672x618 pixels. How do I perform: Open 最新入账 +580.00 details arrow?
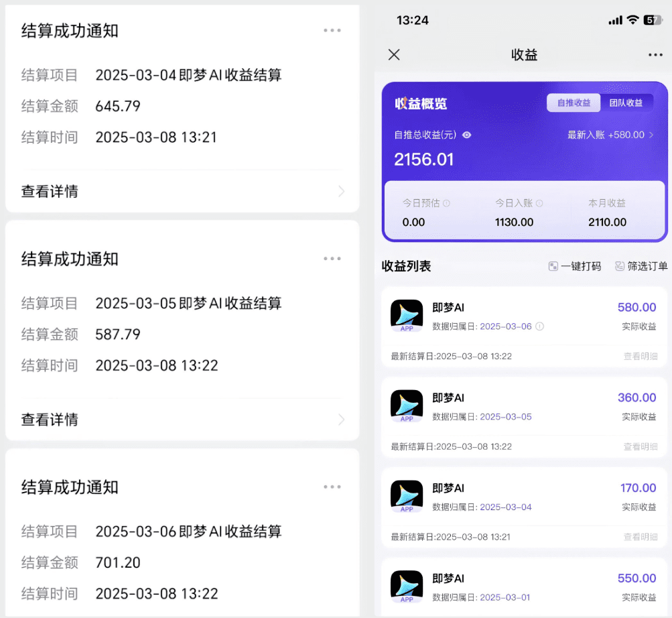651,135
